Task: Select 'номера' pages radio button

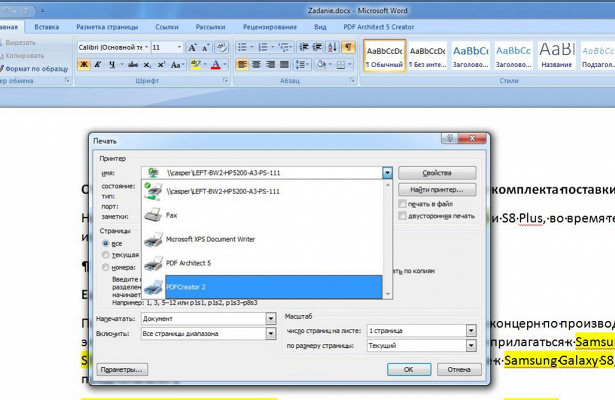Action: pos(105,267)
